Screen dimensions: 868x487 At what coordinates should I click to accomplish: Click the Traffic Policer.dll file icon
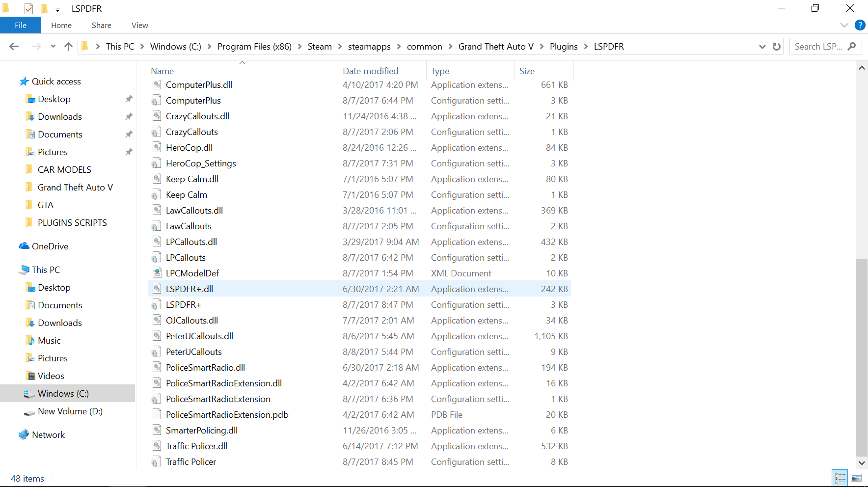pyautogui.click(x=157, y=446)
